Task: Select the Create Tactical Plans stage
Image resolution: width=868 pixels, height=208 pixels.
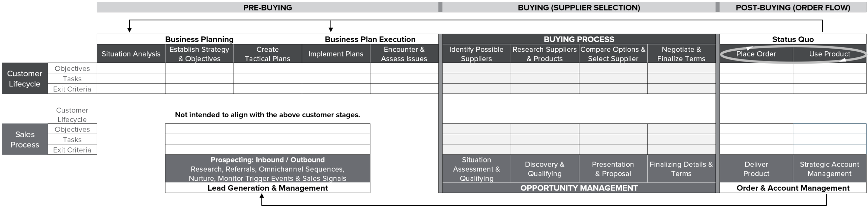Action: tap(268, 54)
